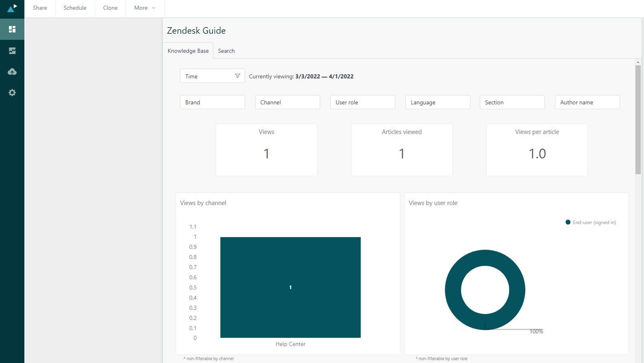Click the 'Views by channel' chart title
The height and width of the screenshot is (363, 644).
click(203, 203)
